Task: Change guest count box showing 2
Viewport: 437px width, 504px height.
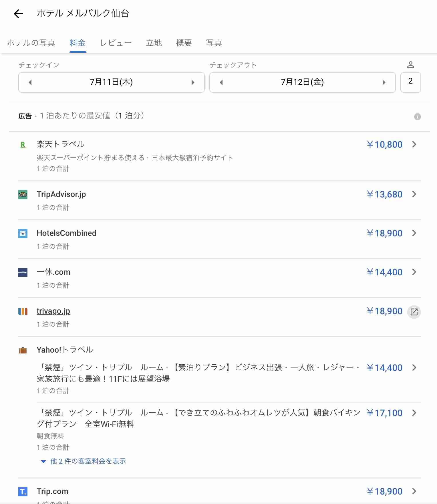Action: [410, 82]
